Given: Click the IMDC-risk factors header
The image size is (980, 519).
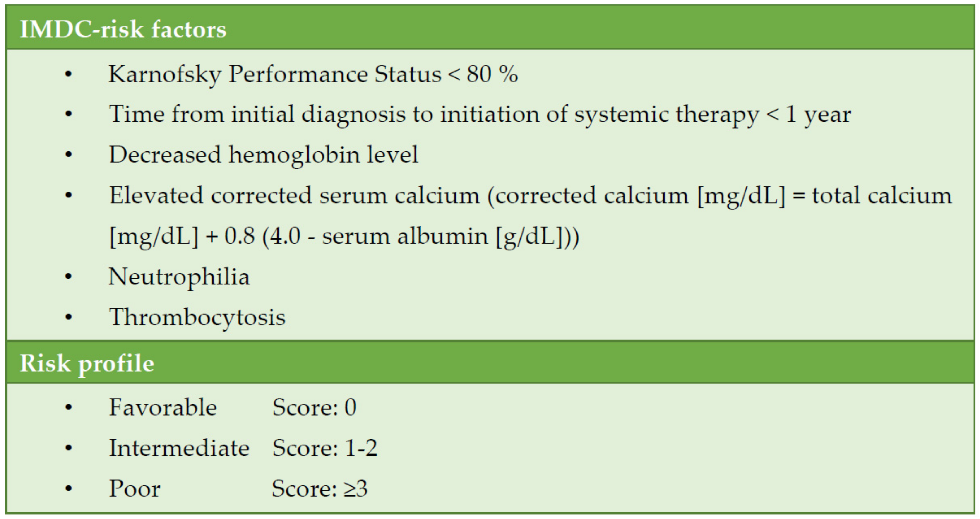Looking at the screenshot, I should (x=123, y=29).
